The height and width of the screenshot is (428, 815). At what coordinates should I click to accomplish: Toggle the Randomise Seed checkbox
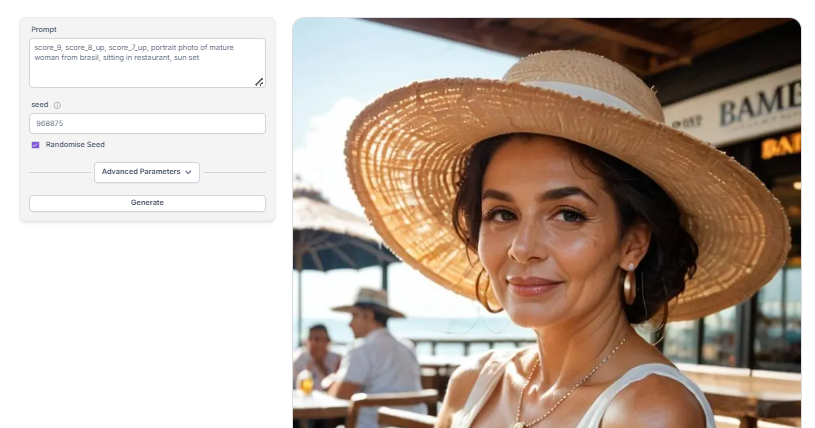[35, 145]
